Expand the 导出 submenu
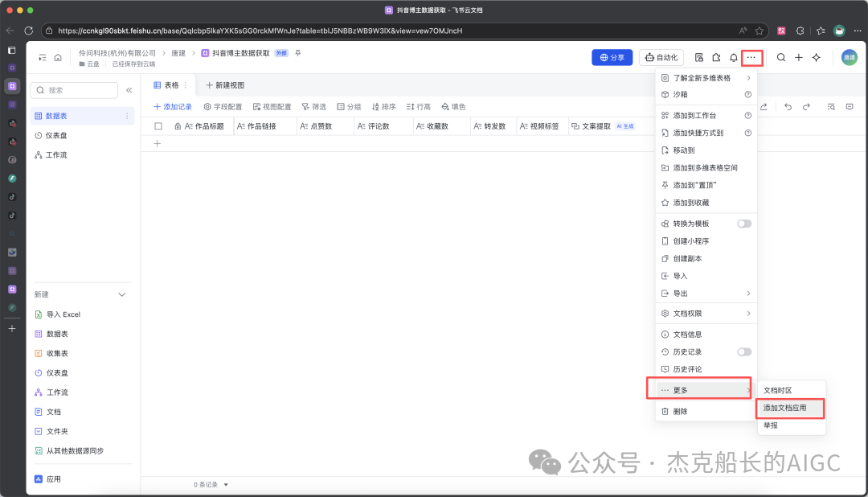The image size is (868, 497). click(x=706, y=294)
